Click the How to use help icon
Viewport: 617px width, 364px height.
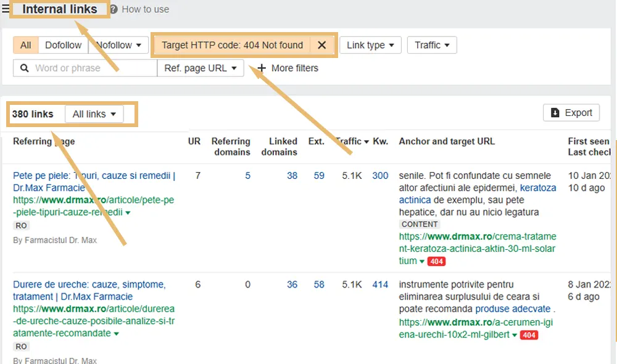click(x=114, y=9)
